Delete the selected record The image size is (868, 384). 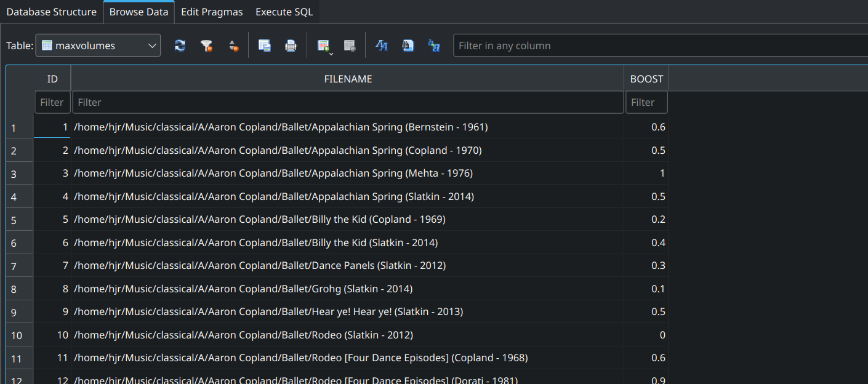tap(349, 45)
